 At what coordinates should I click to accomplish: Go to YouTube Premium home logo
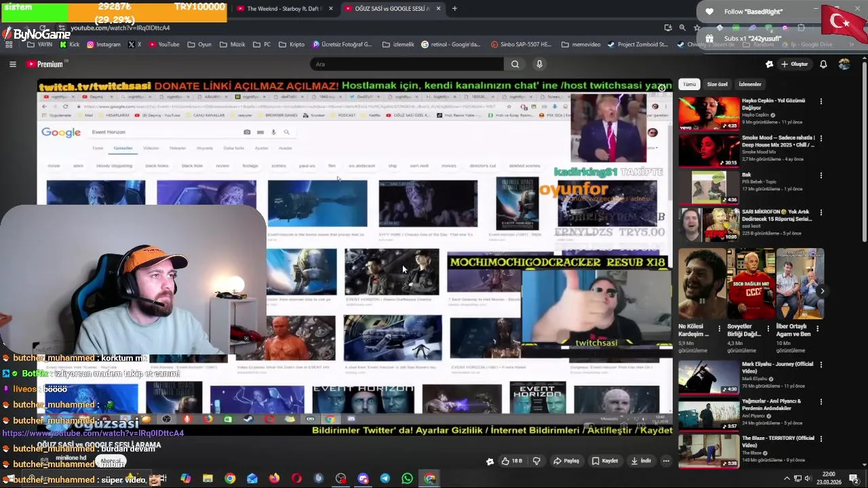coord(45,64)
